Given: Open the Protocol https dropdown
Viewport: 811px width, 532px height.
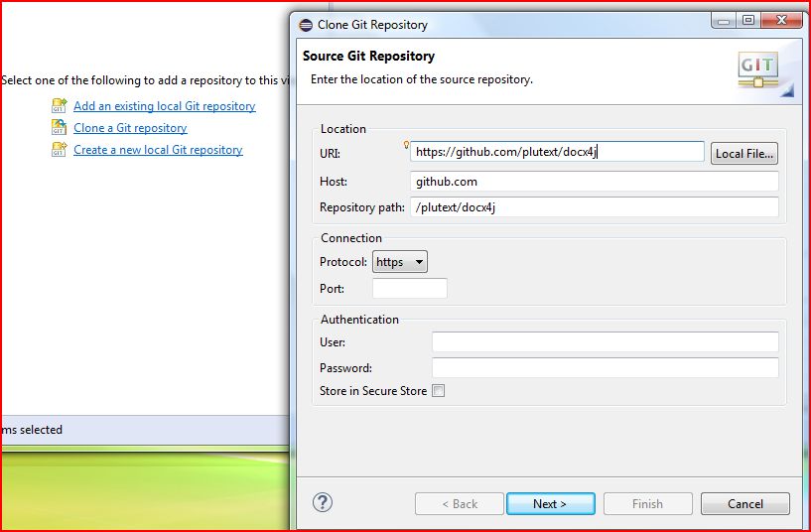Looking at the screenshot, I should pyautogui.click(x=400, y=262).
